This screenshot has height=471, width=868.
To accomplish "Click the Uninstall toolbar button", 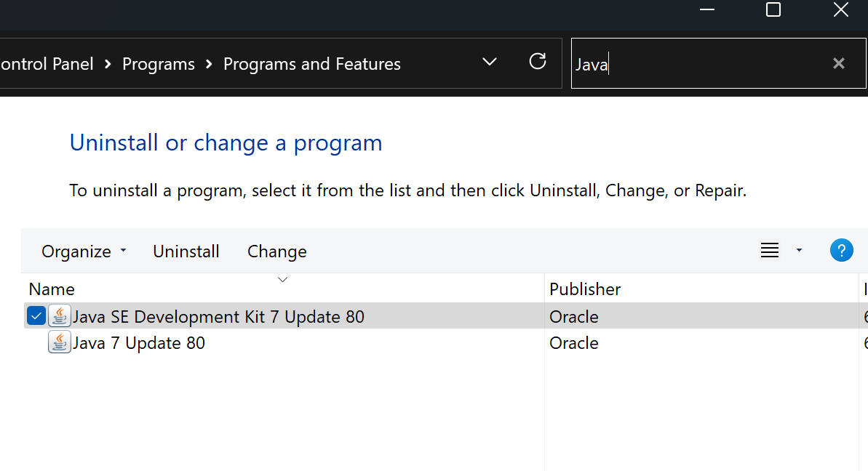I will 186,251.
